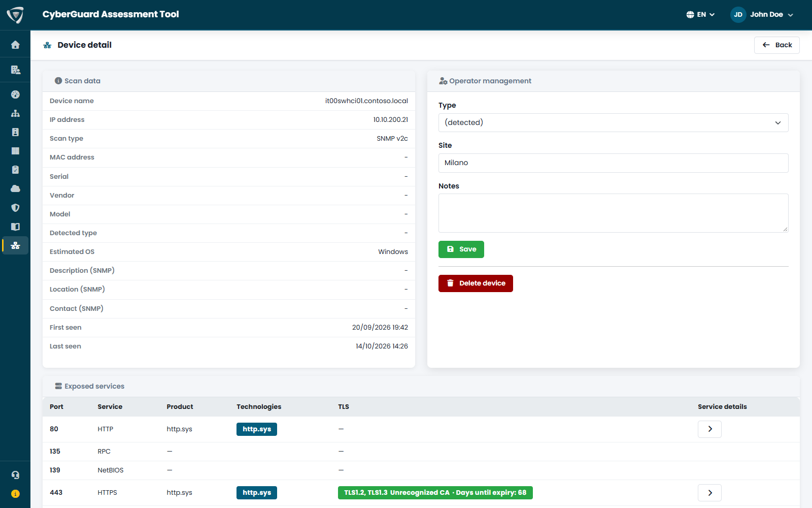Open the org-chart hierarchy icon in sidebar
Viewport: 812px width, 508px height.
click(x=15, y=113)
